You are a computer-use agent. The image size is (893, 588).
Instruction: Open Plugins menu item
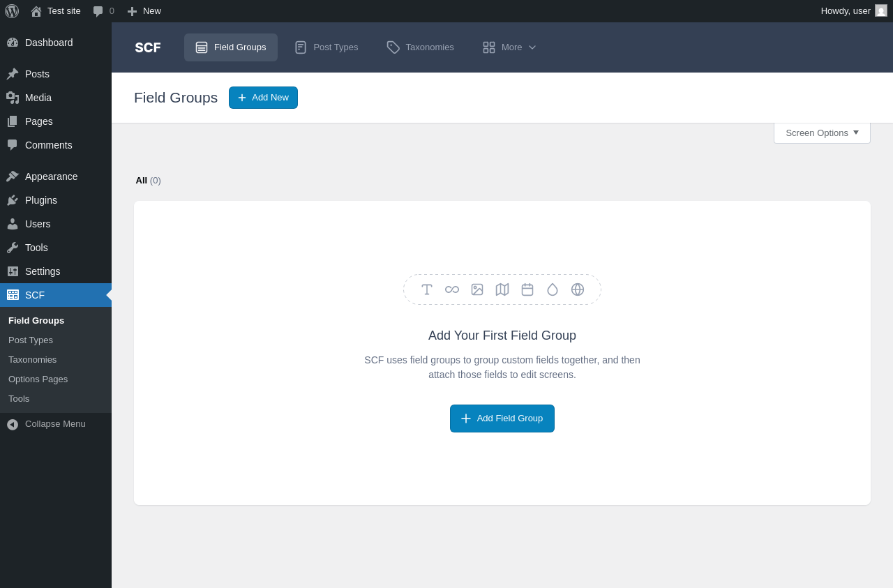click(56, 200)
